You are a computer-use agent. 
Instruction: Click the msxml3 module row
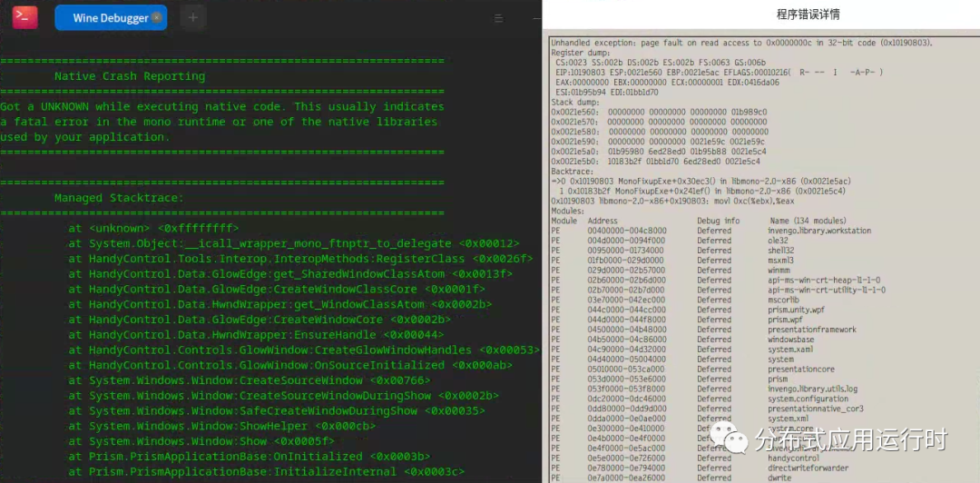coord(671,261)
